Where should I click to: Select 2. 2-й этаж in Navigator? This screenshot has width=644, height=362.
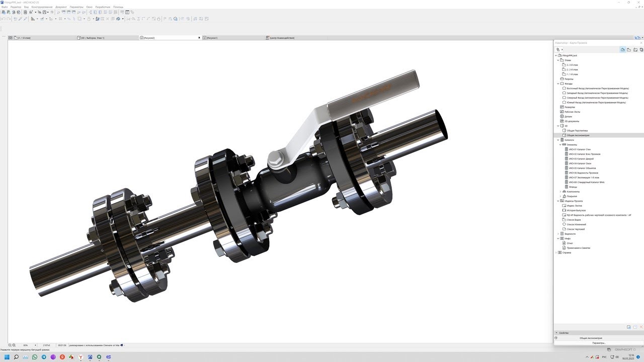click(572, 69)
